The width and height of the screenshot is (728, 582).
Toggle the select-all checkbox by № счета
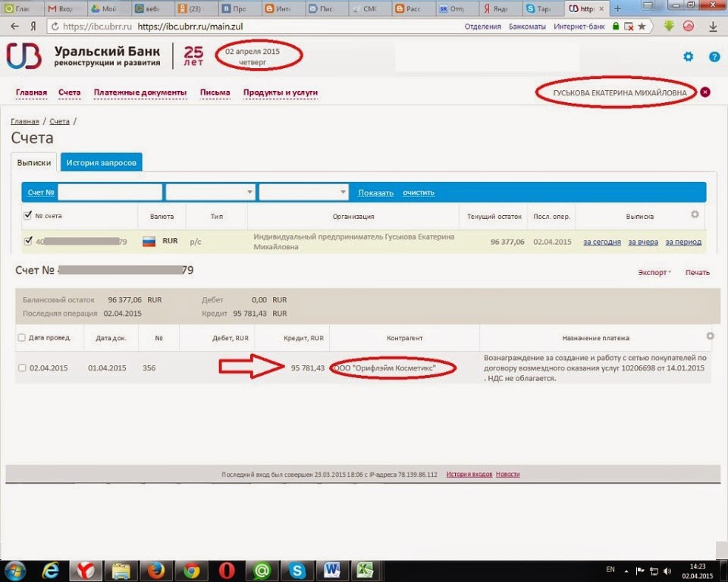click(28, 215)
